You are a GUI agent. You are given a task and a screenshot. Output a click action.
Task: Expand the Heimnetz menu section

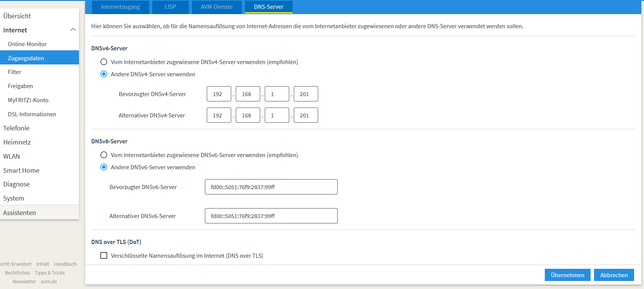tap(17, 142)
